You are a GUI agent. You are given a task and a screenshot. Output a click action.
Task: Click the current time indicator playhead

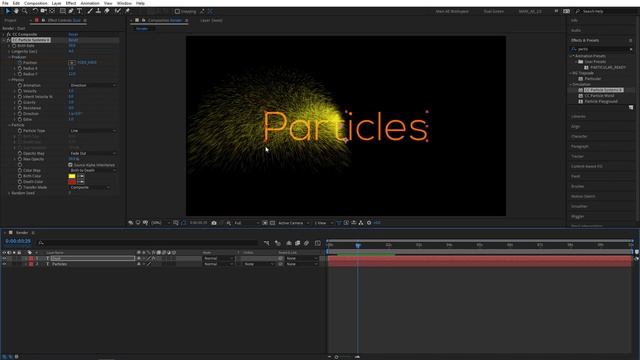tap(358, 245)
